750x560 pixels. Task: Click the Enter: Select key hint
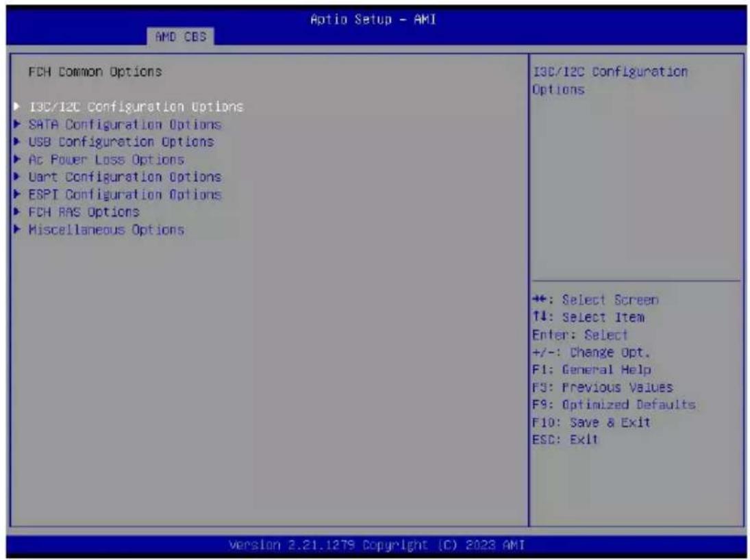coord(579,335)
